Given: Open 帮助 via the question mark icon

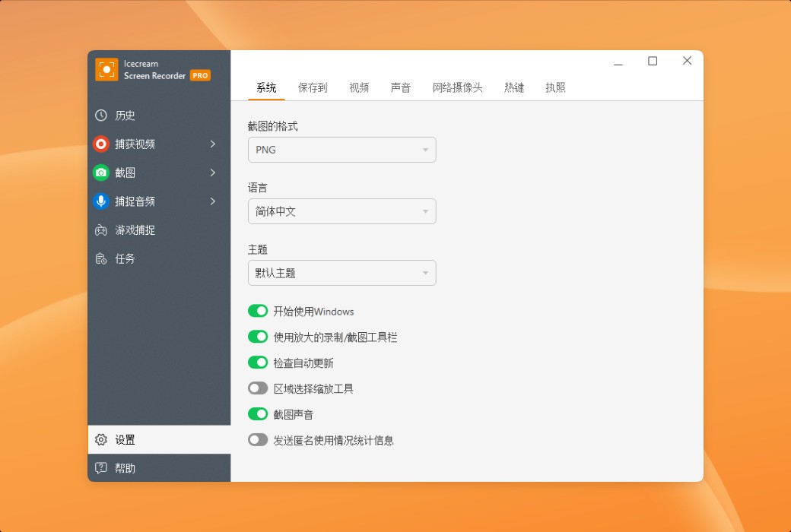Looking at the screenshot, I should click(x=100, y=468).
